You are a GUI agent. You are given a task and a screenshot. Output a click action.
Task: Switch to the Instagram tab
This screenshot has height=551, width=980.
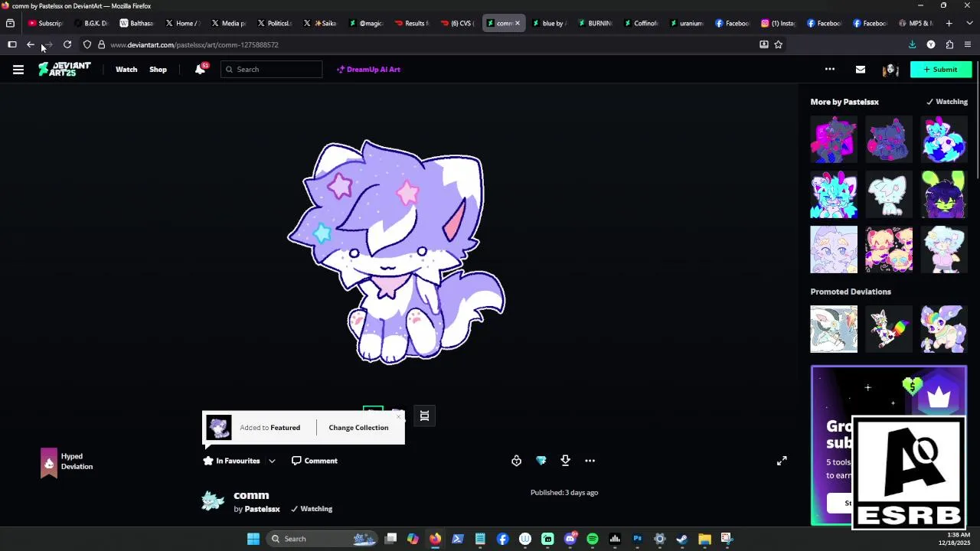779,24
